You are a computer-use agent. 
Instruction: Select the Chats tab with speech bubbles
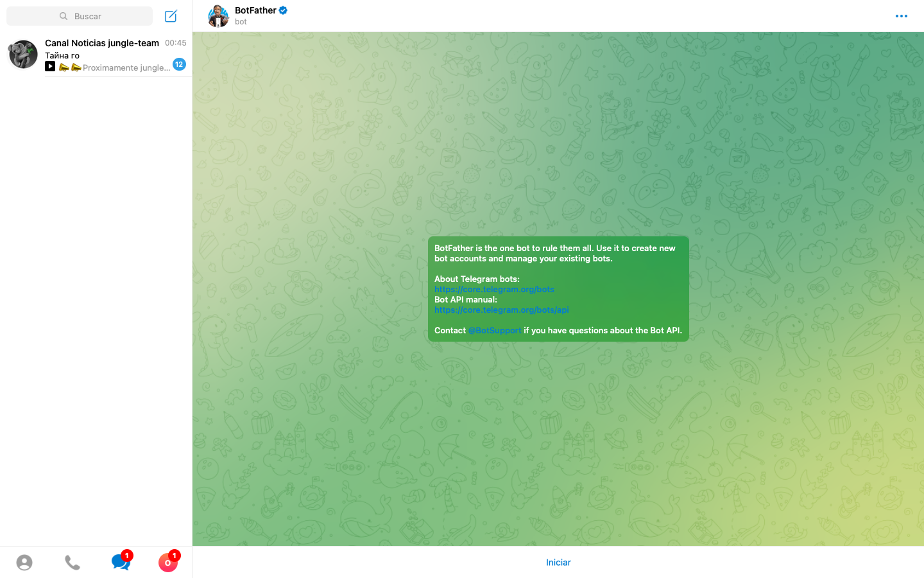tap(120, 562)
